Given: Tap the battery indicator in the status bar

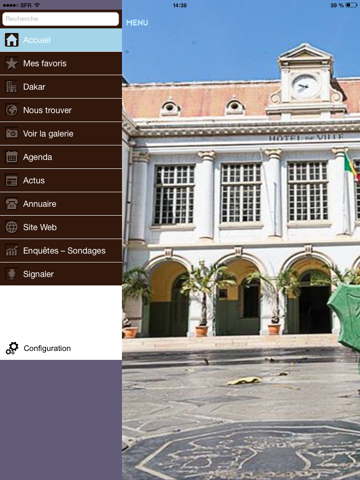Looking at the screenshot, I should [351, 5].
